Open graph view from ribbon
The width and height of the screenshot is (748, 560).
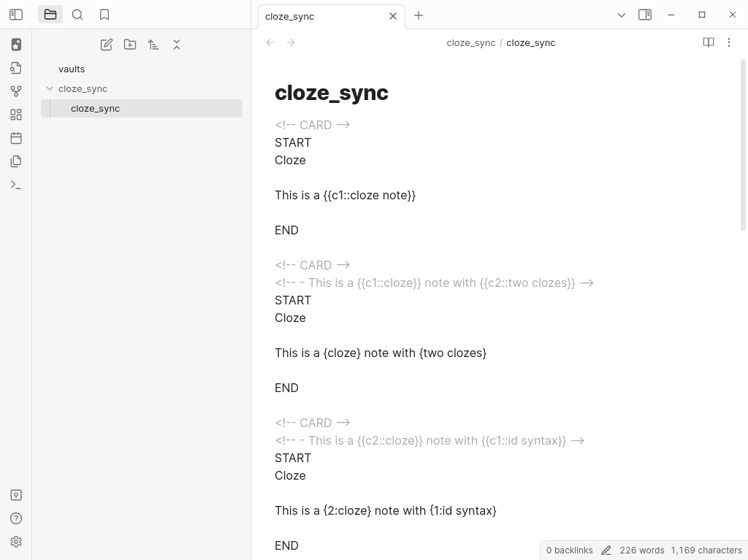16,91
